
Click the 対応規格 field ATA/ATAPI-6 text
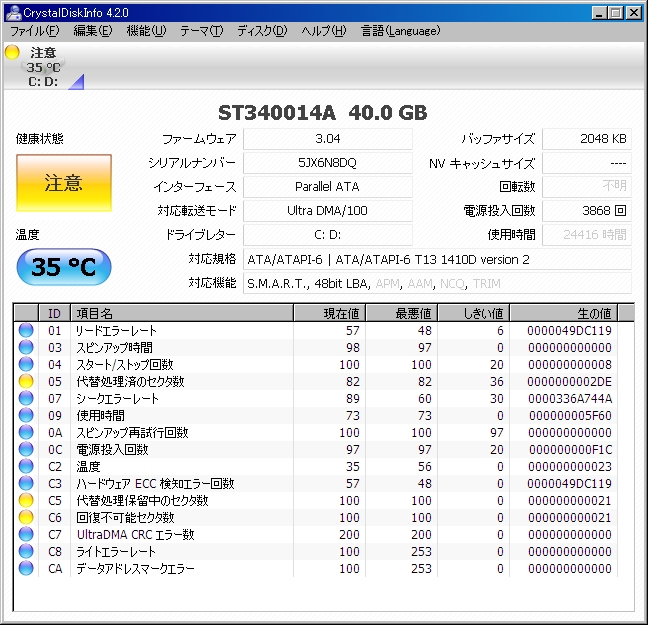pyautogui.click(x=437, y=260)
